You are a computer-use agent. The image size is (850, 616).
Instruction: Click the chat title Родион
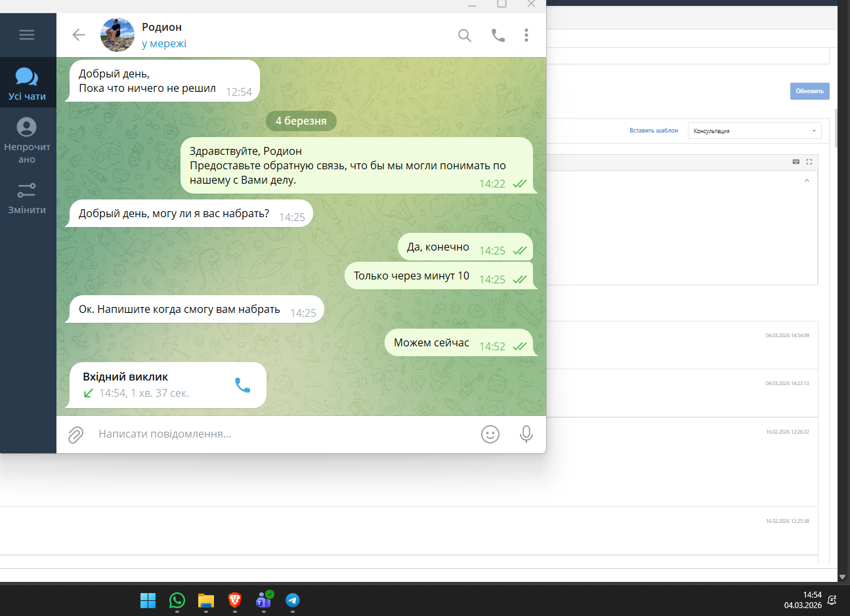tap(161, 27)
